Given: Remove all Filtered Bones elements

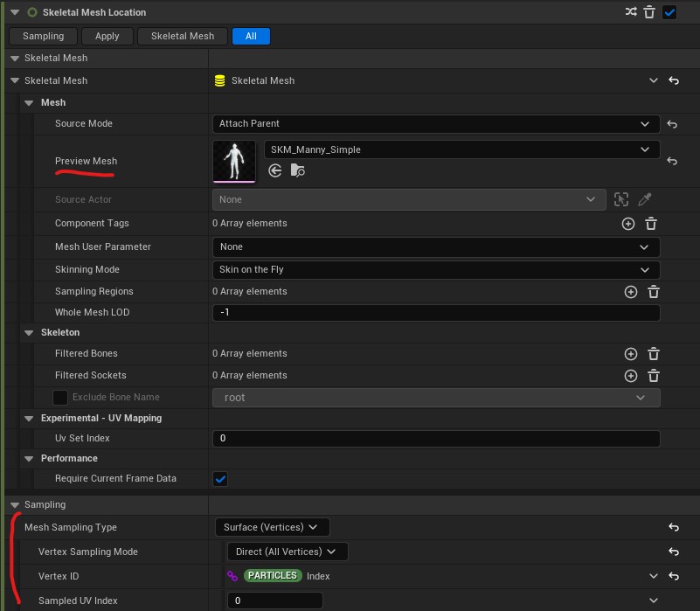Looking at the screenshot, I should point(654,354).
